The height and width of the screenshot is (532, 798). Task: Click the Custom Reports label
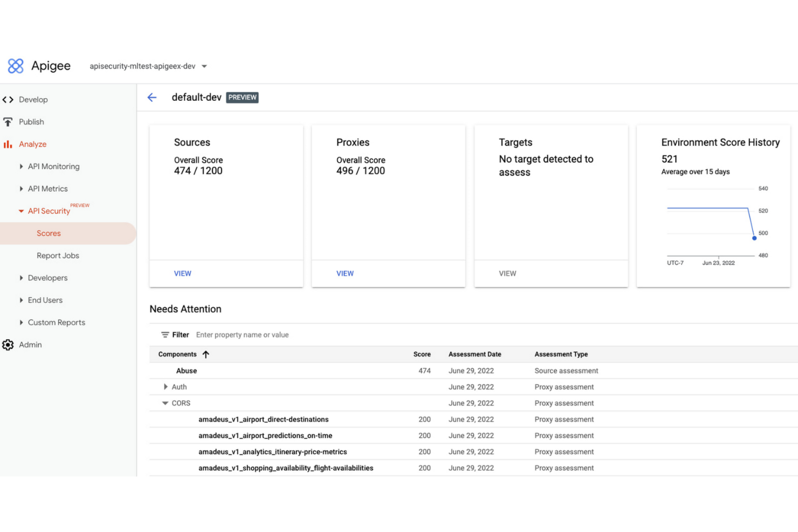pyautogui.click(x=57, y=322)
